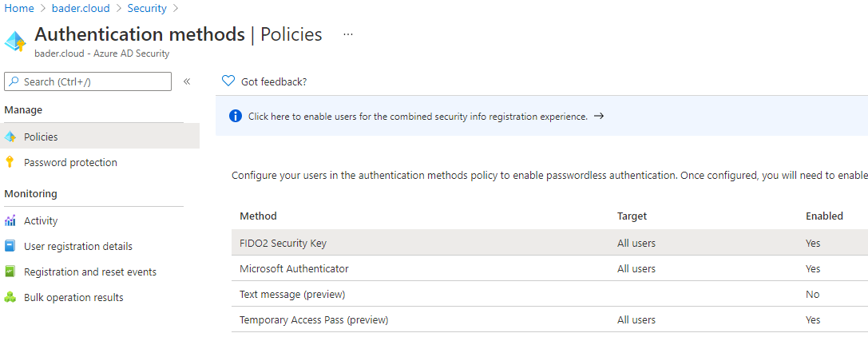
Task: Click the sidebar search field
Action: point(88,81)
